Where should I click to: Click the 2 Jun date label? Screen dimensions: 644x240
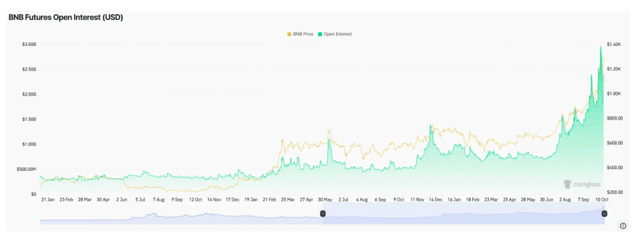click(123, 200)
